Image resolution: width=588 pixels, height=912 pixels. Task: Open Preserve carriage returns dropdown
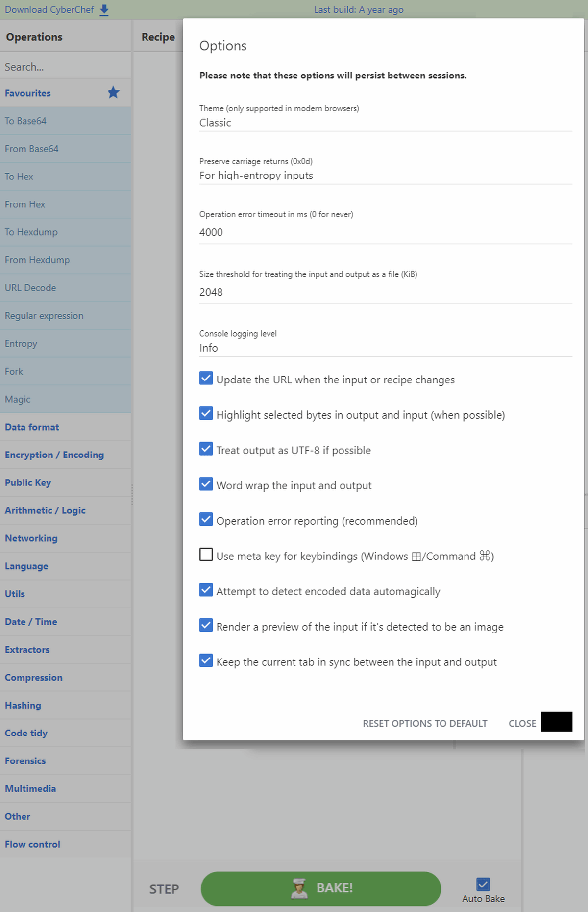[x=385, y=176]
